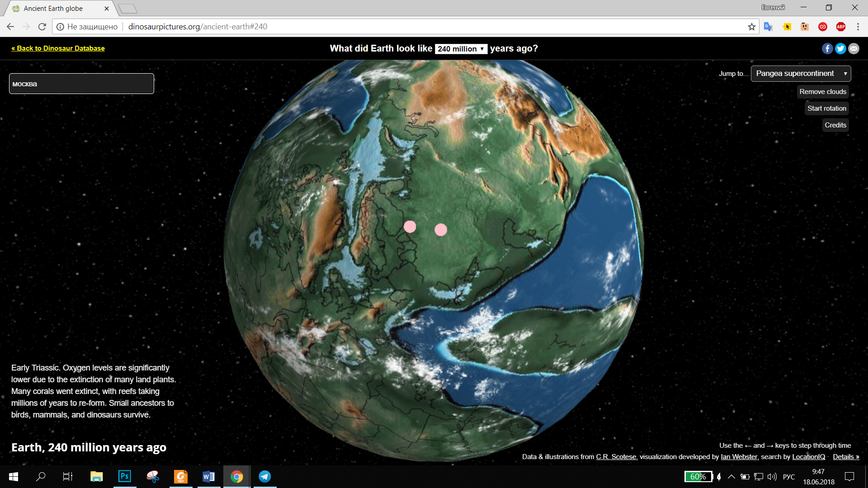Viewport: 868px width, 488px height.
Task: Toggle Start rotation of the globe
Action: tap(826, 108)
